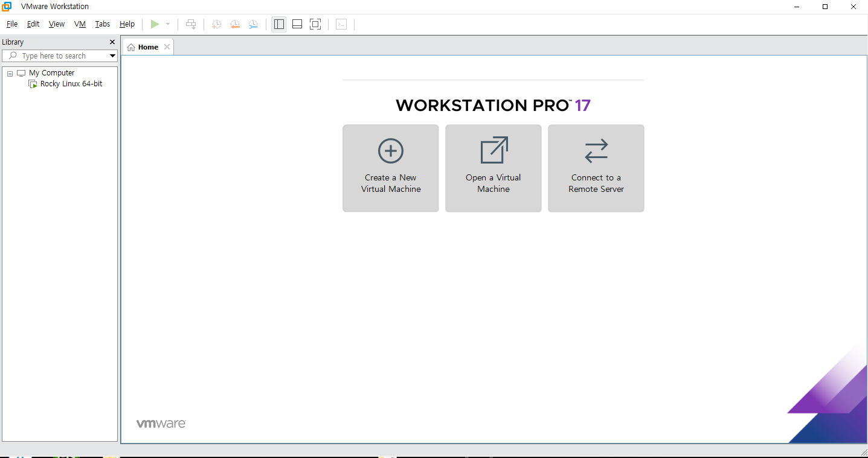
Task: Click the Rocky Linux VM running icon
Action: [x=33, y=84]
